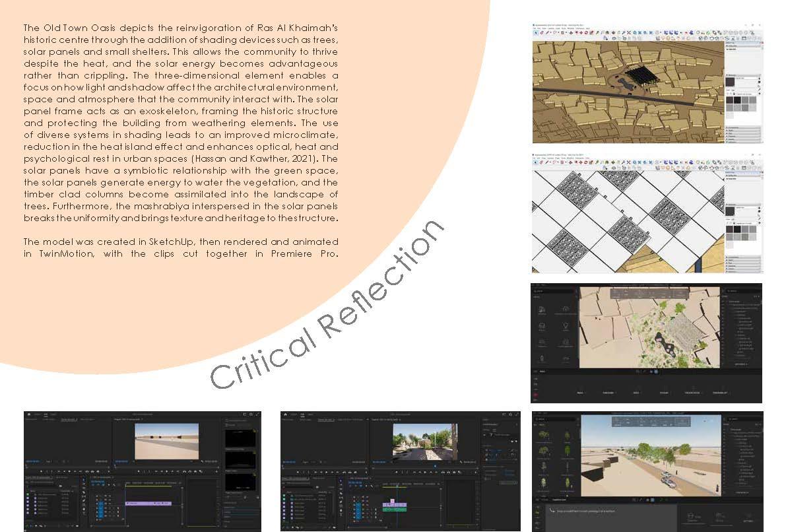Open the File menu in top SketchUp window
786x532 pixels.
[x=535, y=28]
